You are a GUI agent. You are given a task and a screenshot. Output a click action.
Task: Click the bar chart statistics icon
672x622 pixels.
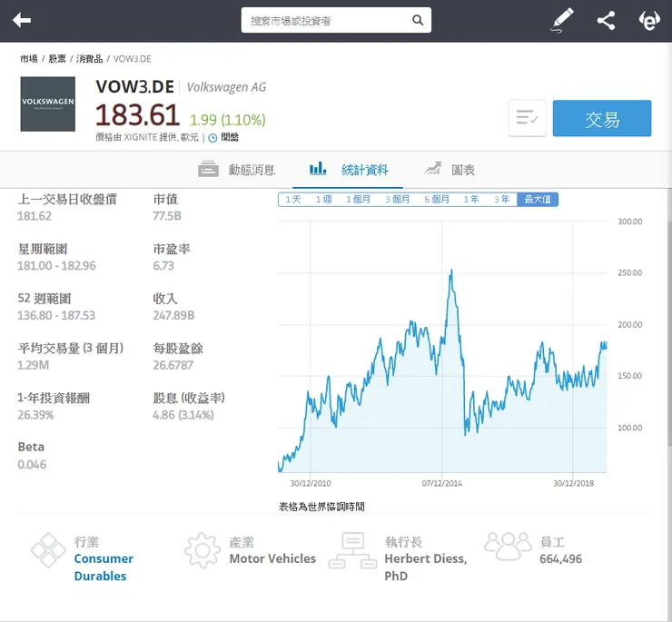coord(318,168)
